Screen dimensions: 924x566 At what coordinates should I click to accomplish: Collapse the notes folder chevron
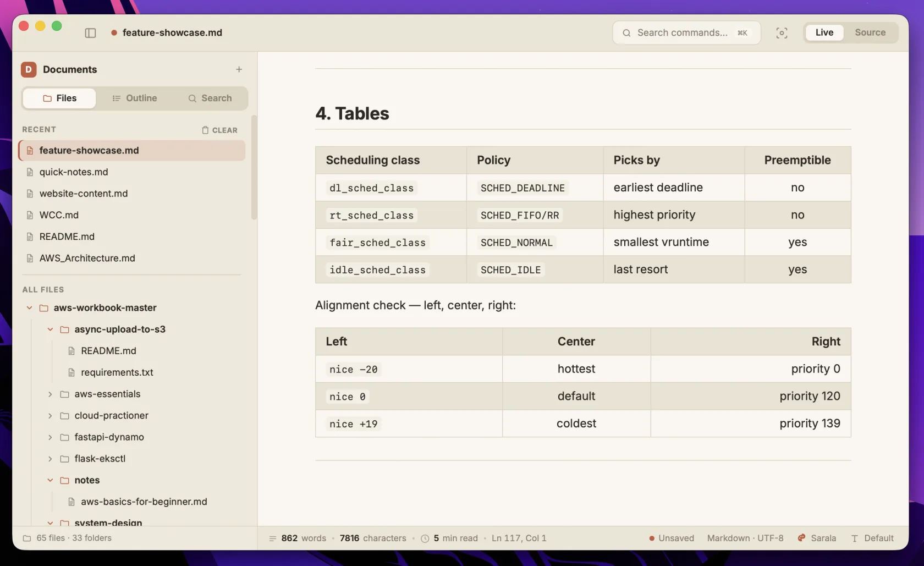[x=50, y=480]
